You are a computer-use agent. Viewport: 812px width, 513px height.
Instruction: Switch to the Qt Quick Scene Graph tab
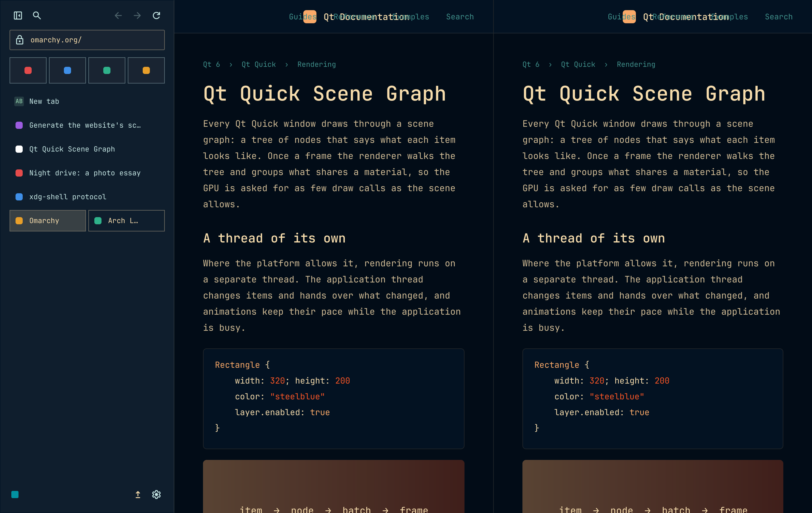(87, 149)
